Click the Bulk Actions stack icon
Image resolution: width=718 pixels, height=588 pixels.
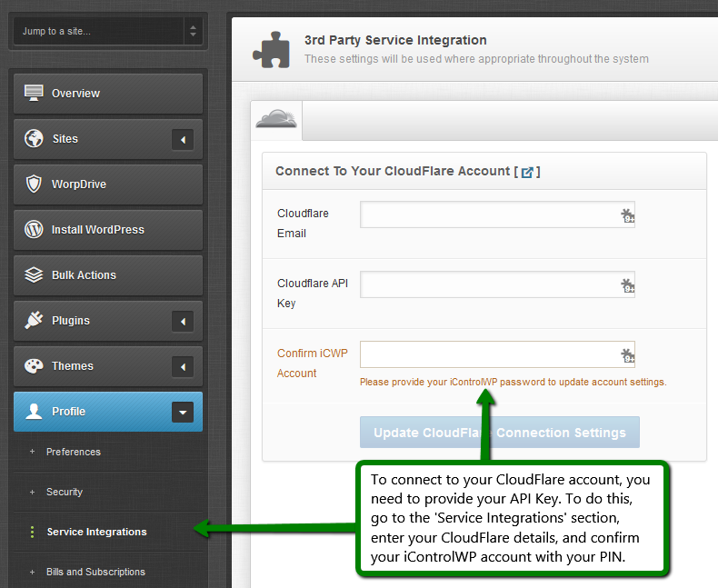pos(34,274)
